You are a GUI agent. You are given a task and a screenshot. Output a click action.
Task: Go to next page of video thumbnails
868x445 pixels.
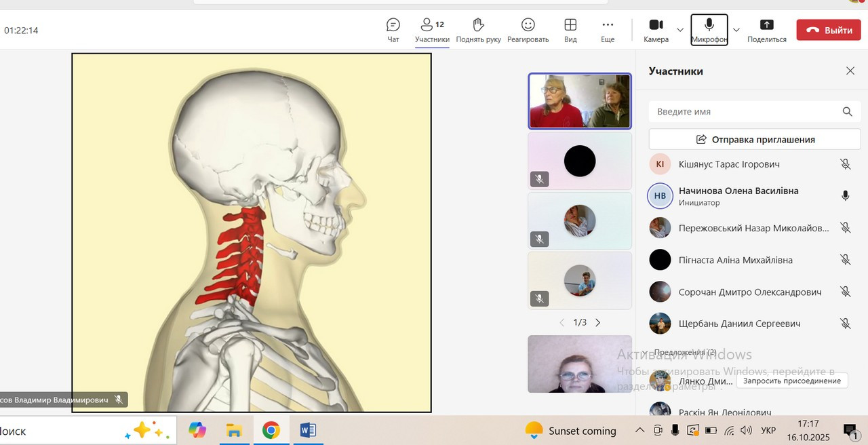[x=597, y=323]
